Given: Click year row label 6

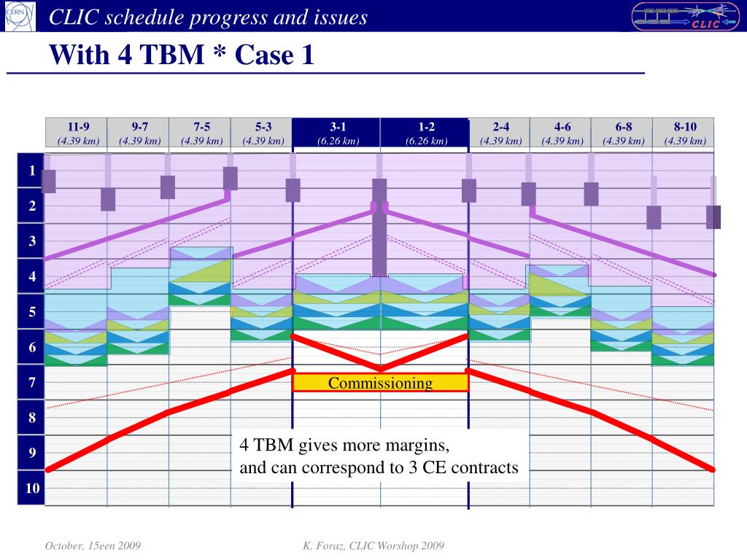Looking at the screenshot, I should 31,346.
